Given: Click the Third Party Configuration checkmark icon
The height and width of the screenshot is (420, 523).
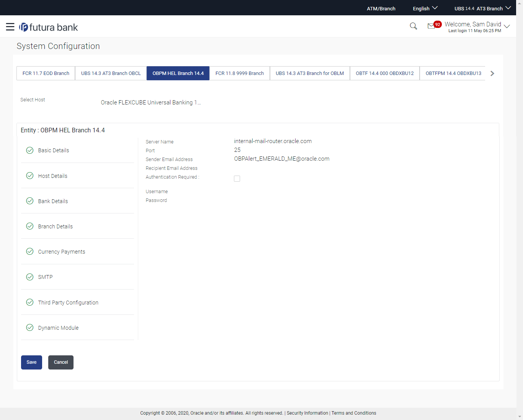Looking at the screenshot, I should (x=30, y=302).
